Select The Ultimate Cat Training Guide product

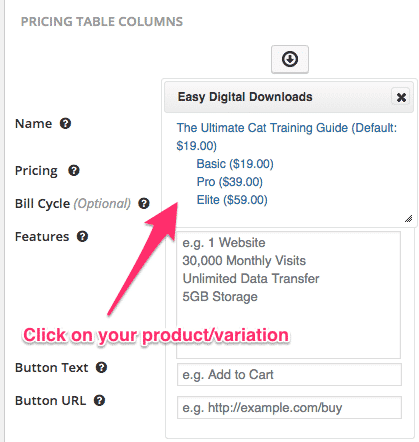coord(287,137)
